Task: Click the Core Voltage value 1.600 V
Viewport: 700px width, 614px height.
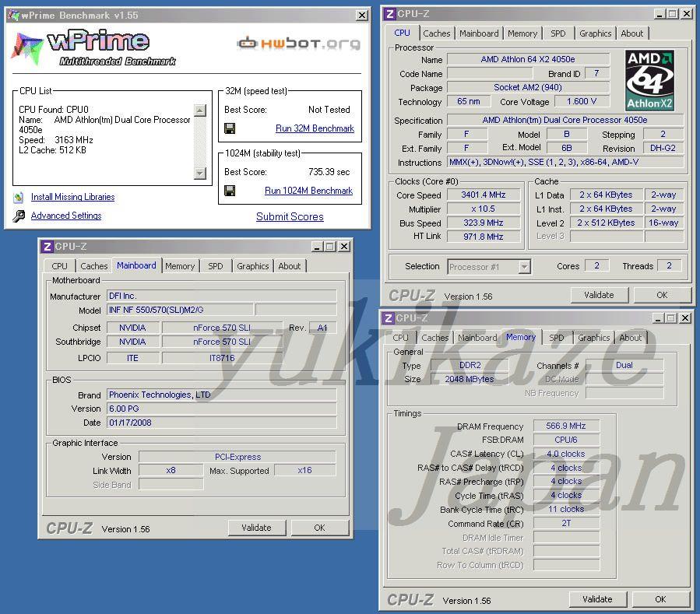Action: click(x=582, y=102)
